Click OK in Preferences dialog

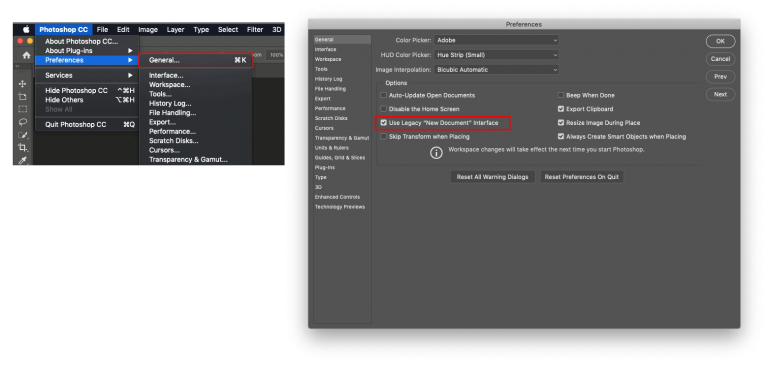coord(720,41)
